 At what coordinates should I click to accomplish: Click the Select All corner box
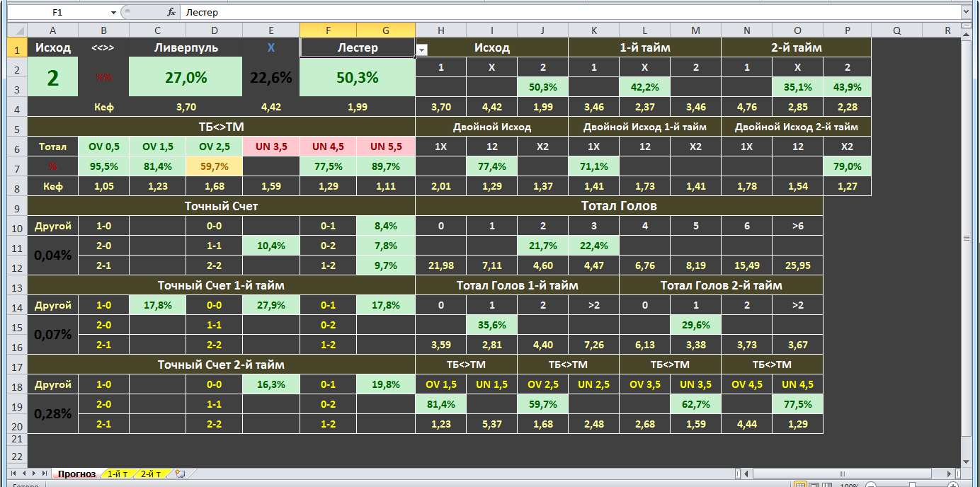tap(17, 30)
